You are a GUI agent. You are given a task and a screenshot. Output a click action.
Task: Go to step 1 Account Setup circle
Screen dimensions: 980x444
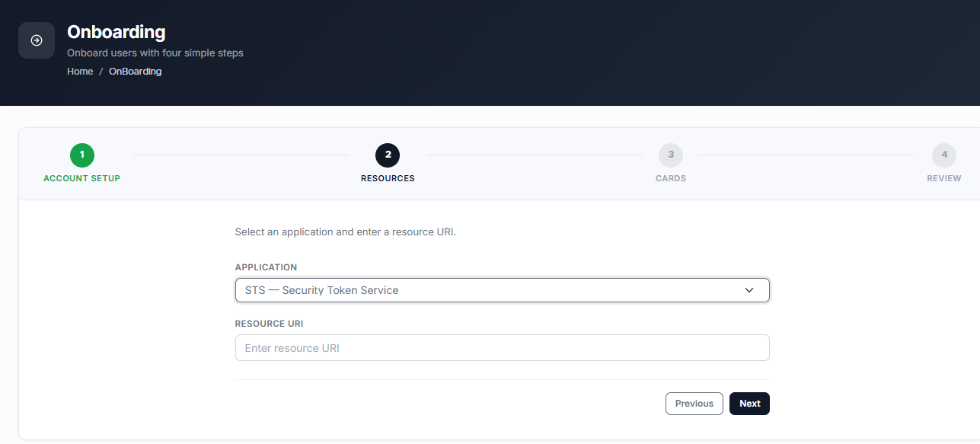81,155
